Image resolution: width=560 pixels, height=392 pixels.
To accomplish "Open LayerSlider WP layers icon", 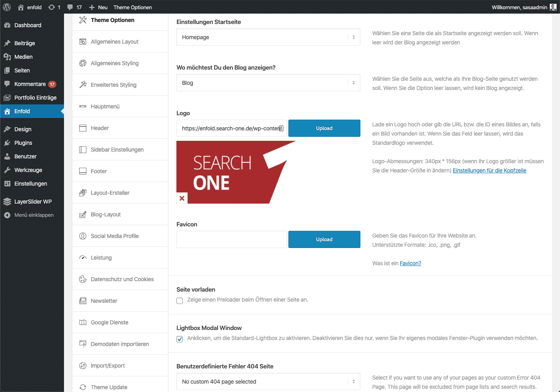I will 7,202.
